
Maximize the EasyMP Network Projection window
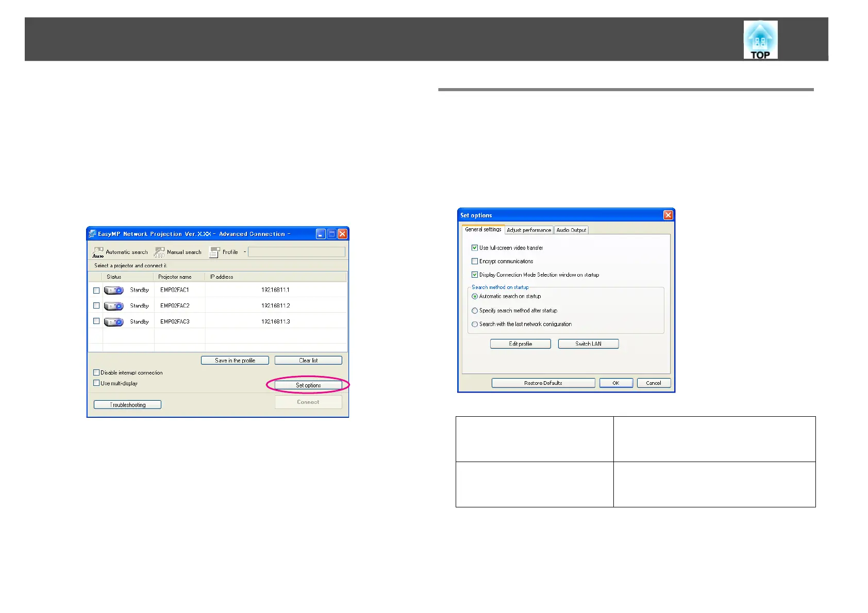pyautogui.click(x=332, y=234)
